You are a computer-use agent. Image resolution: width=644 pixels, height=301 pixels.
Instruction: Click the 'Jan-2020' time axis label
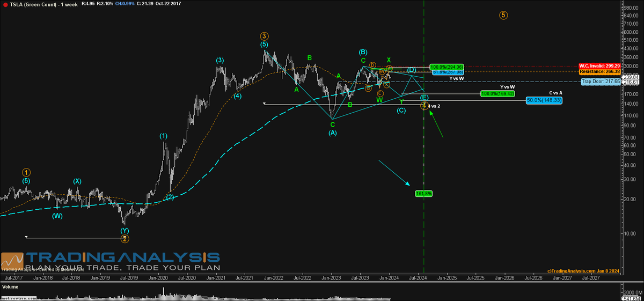click(158, 278)
